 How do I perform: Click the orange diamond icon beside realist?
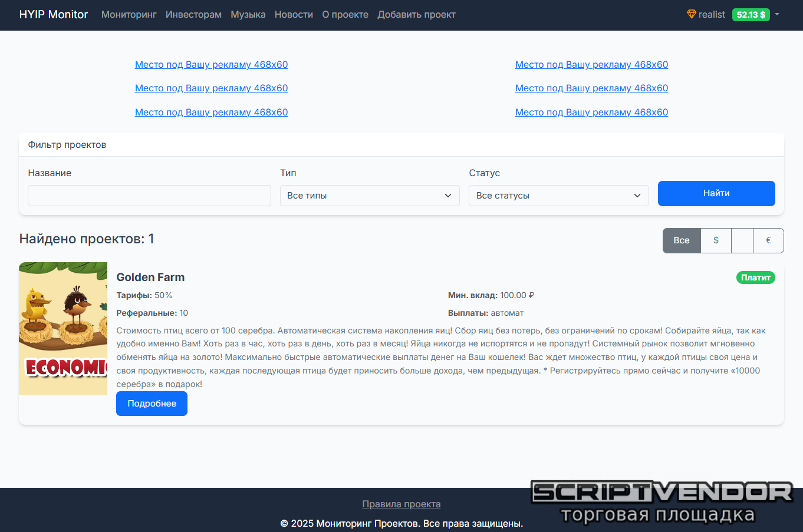692,14
